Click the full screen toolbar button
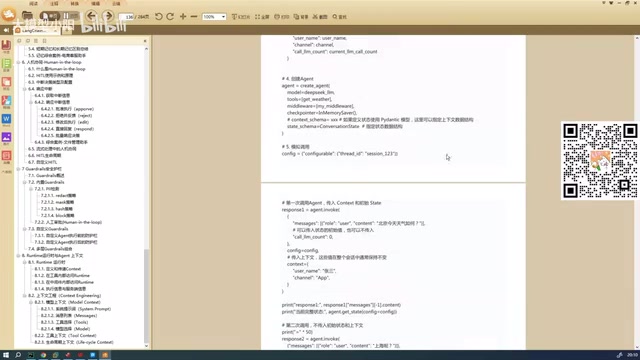Image resolution: width=640 pixels, height=360 pixels. tap(262, 17)
